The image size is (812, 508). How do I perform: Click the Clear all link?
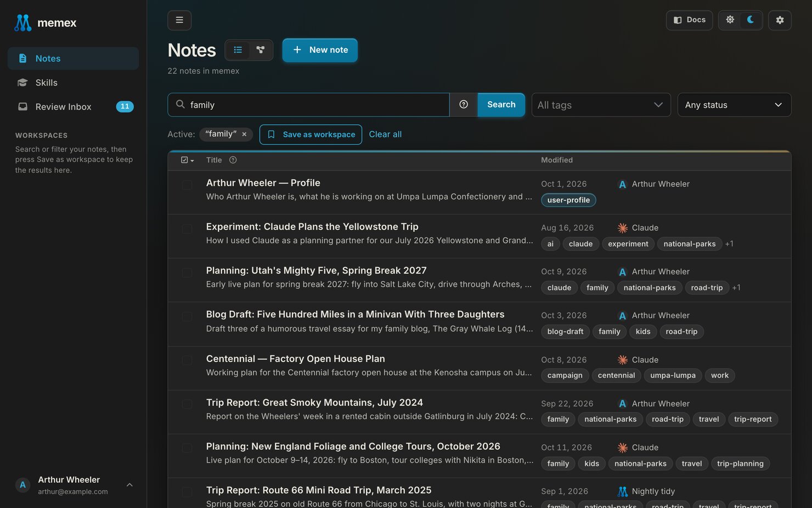[385, 135]
